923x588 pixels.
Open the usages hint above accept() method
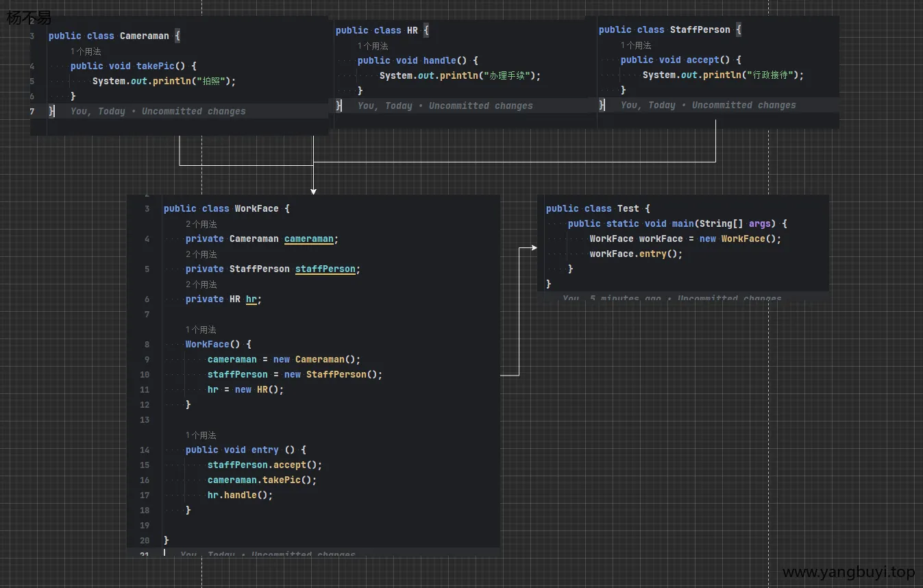[x=636, y=45]
